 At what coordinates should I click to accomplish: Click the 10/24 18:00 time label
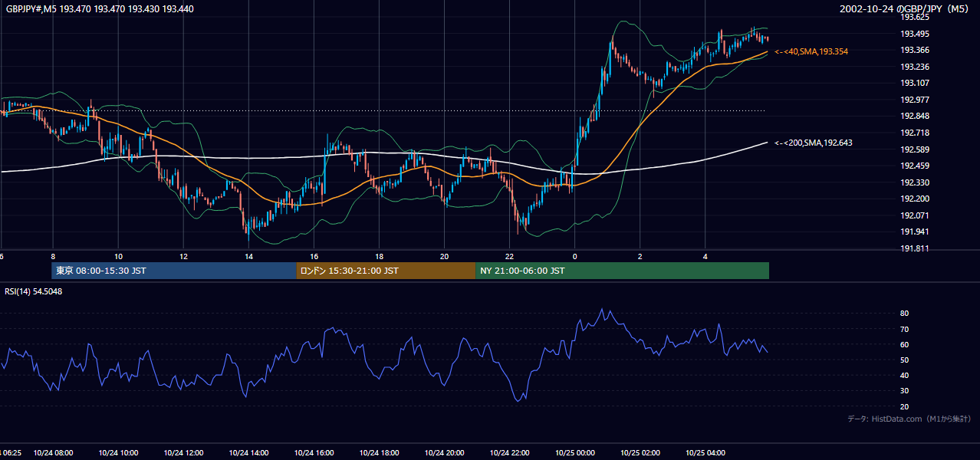379,453
